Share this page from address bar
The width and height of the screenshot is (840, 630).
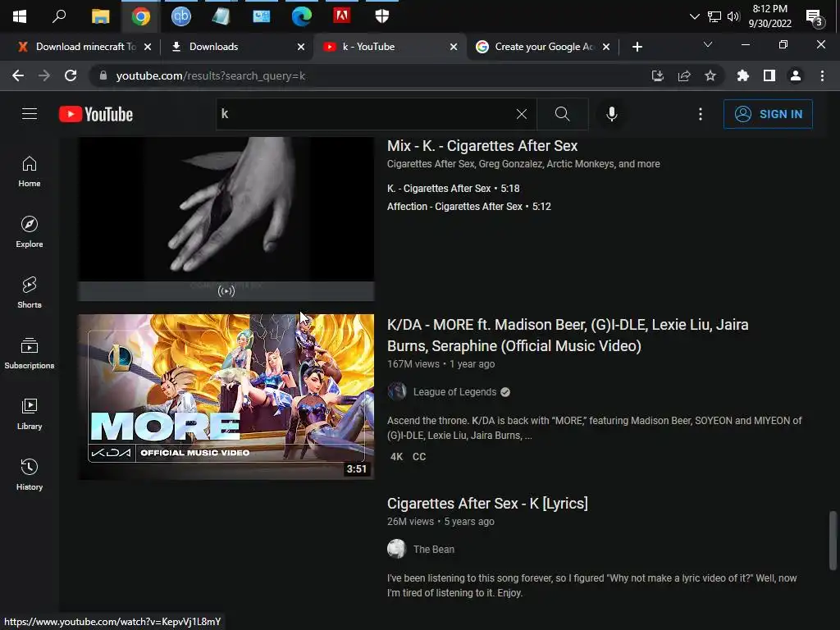coord(684,75)
